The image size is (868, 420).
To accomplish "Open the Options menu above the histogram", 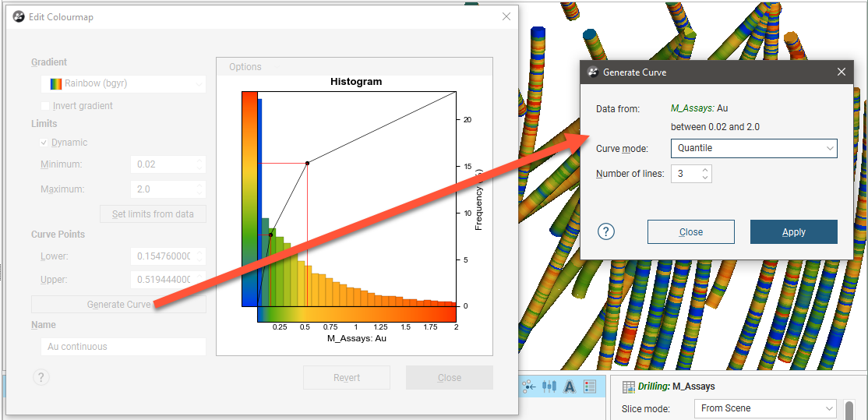I will (245, 67).
